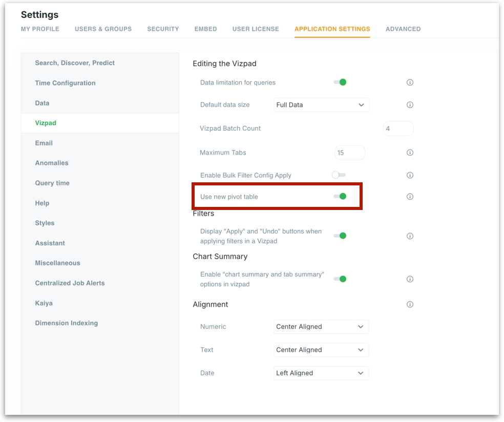
Task: Toggle chart summary and tab summary switch
Action: tap(340, 279)
